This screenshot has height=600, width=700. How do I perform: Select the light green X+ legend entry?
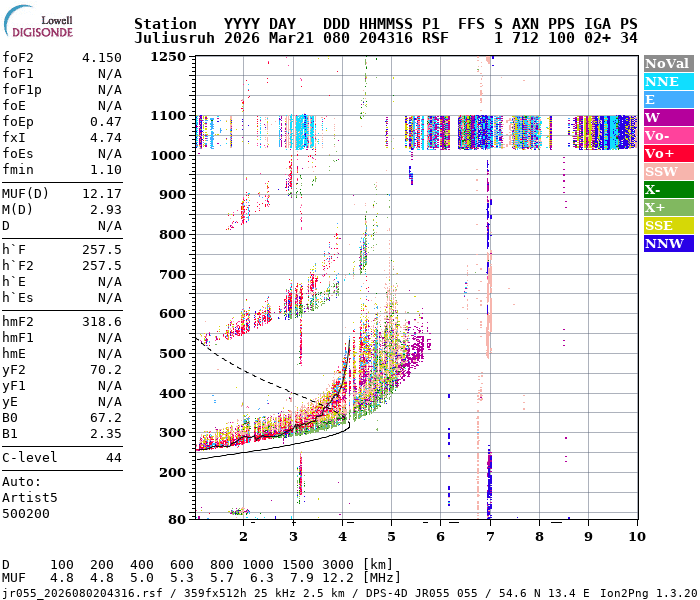pos(668,207)
